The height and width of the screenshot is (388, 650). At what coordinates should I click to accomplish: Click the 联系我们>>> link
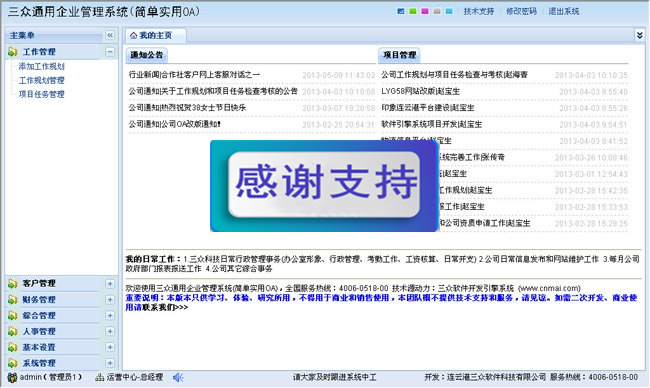(x=165, y=308)
